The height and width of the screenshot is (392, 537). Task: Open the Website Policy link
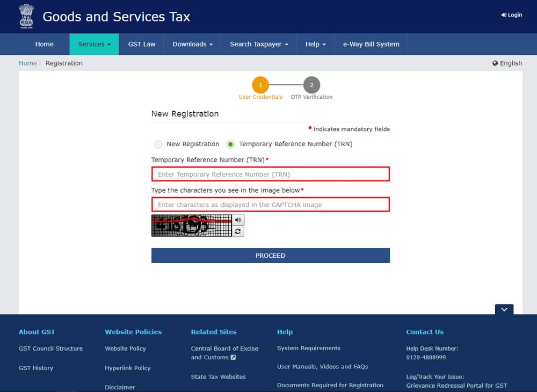click(125, 349)
